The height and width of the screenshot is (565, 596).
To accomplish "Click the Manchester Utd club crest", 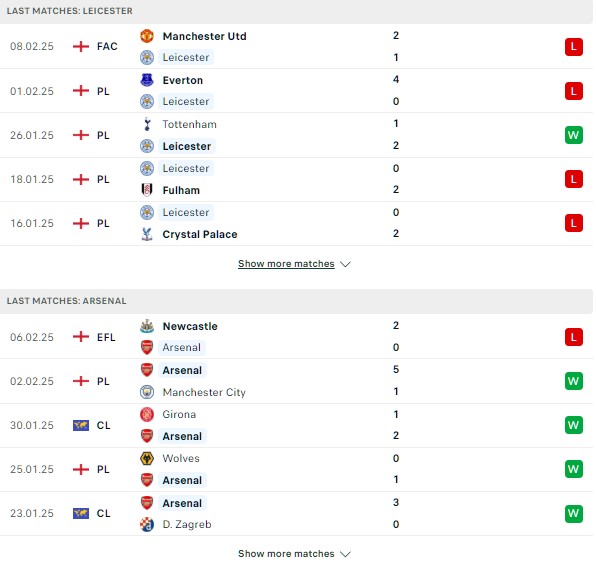I will coord(147,36).
